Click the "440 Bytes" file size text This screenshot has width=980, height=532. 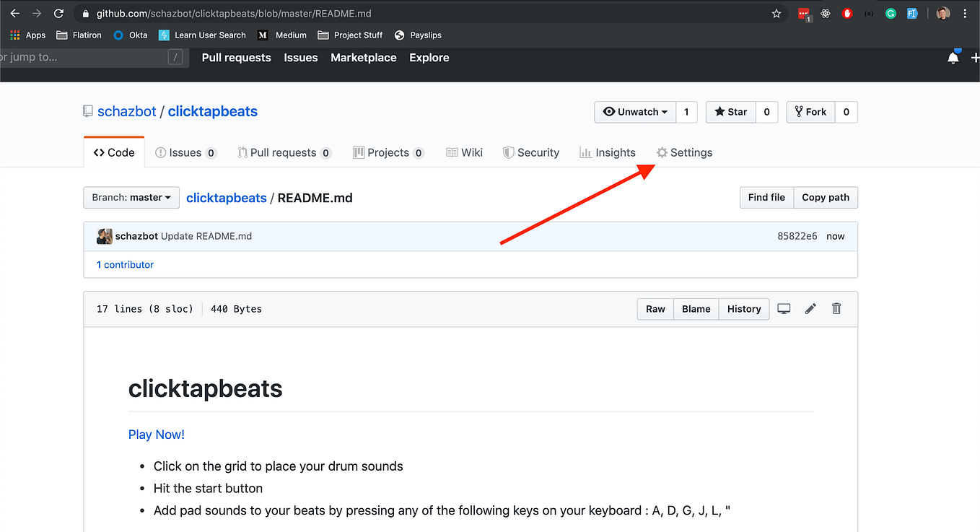pos(236,309)
